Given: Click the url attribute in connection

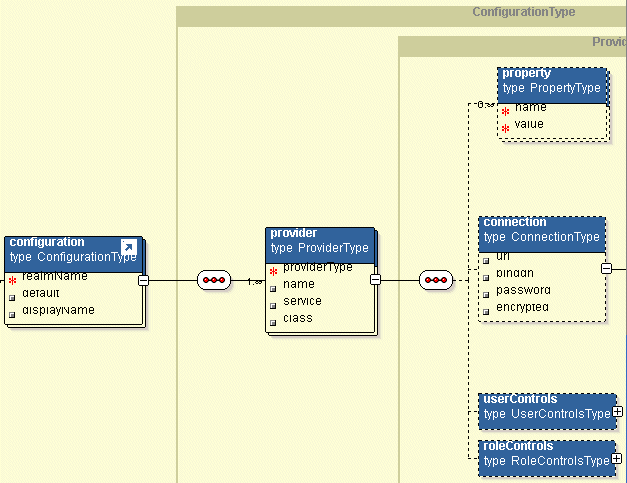Looking at the screenshot, I should tap(503, 256).
